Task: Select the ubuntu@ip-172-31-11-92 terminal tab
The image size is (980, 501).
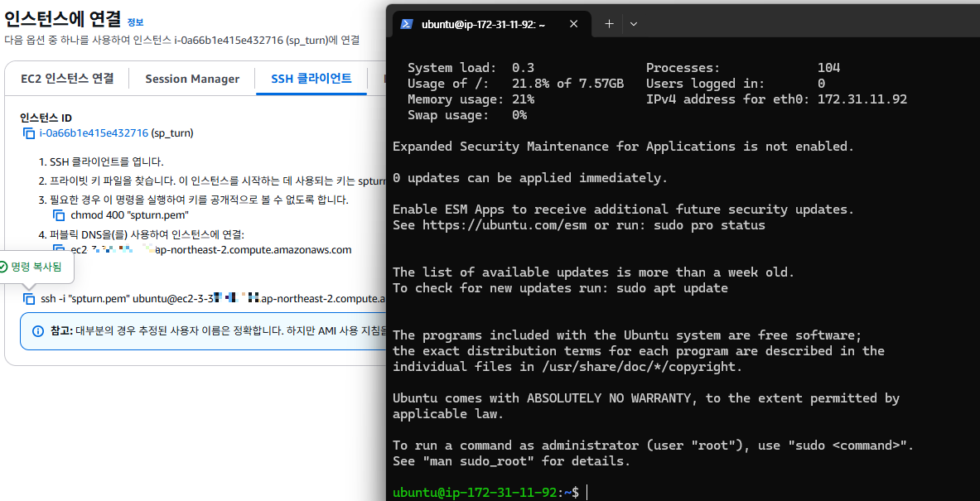Action: click(491, 24)
